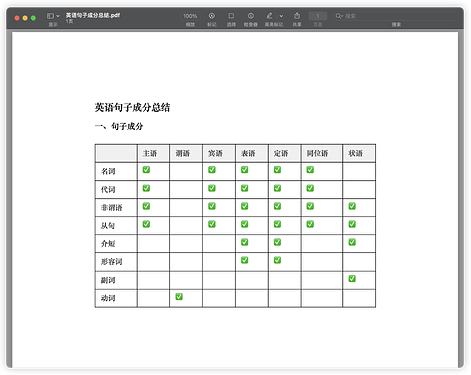Click the check mark for 动词 under 谓语
This screenshot has width=471, height=375.
tap(179, 296)
